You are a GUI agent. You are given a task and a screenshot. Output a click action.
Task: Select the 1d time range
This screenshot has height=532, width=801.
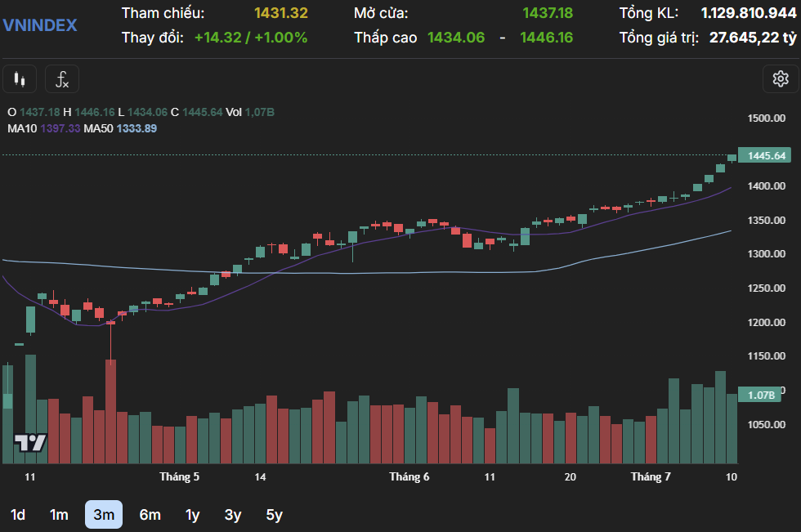pos(17,515)
